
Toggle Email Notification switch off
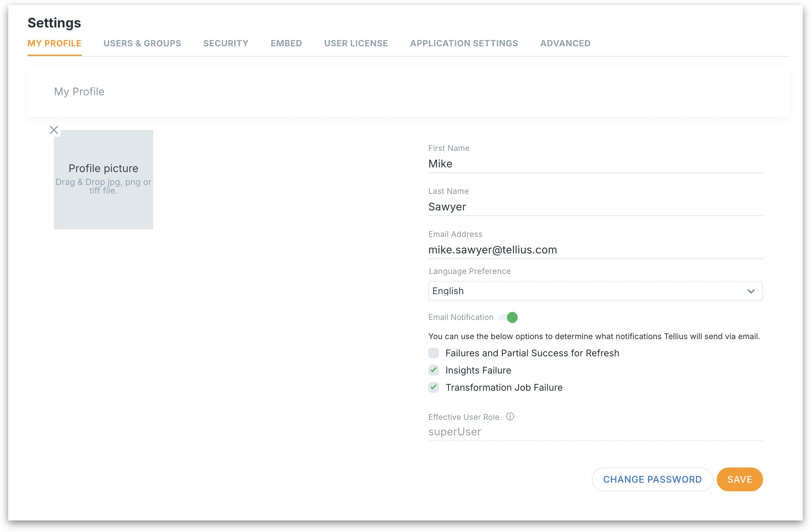tap(508, 317)
